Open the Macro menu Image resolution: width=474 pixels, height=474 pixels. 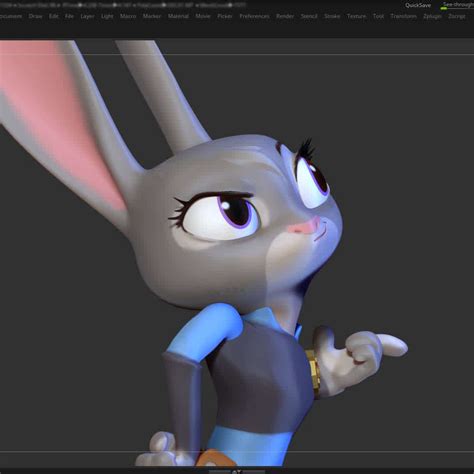pos(128,16)
